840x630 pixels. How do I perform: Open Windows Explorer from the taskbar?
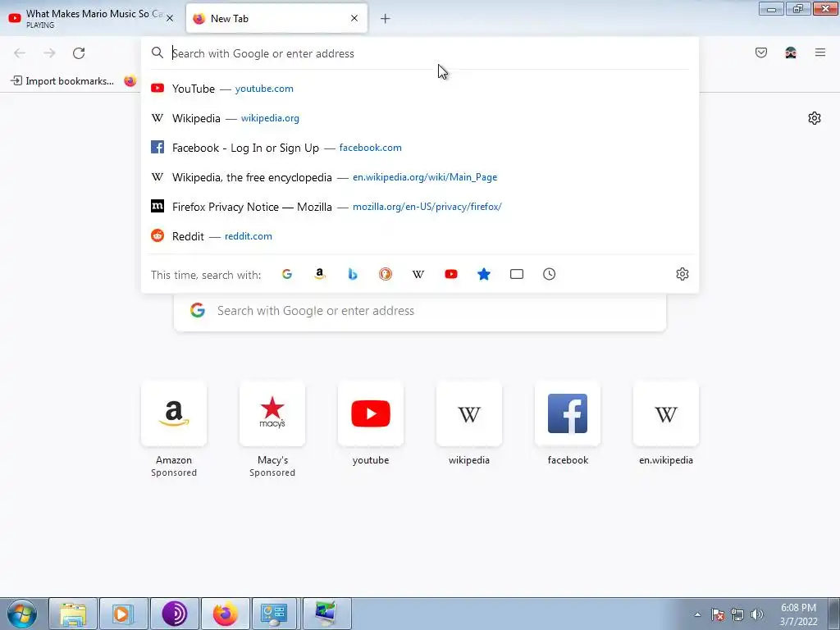[73, 614]
